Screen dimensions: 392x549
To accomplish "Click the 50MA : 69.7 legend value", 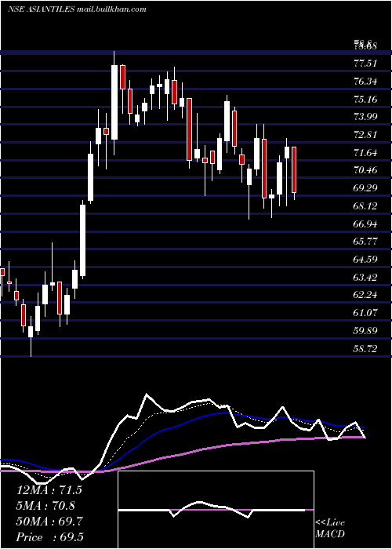I will 49,522.
